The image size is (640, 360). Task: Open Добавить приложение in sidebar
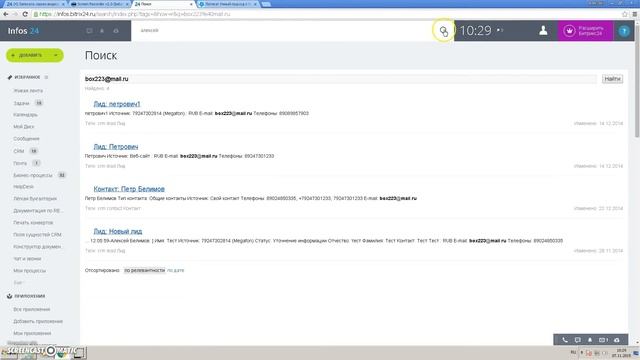pyautogui.click(x=38, y=321)
